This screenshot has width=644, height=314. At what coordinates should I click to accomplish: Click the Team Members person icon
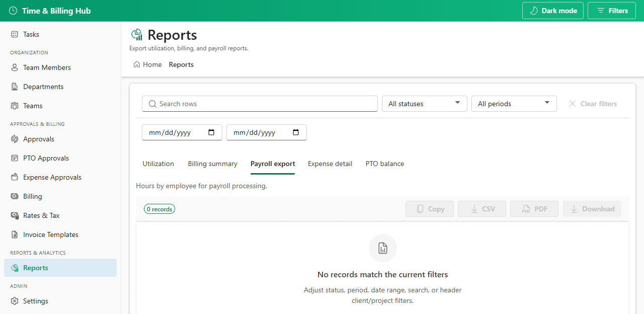coord(15,67)
